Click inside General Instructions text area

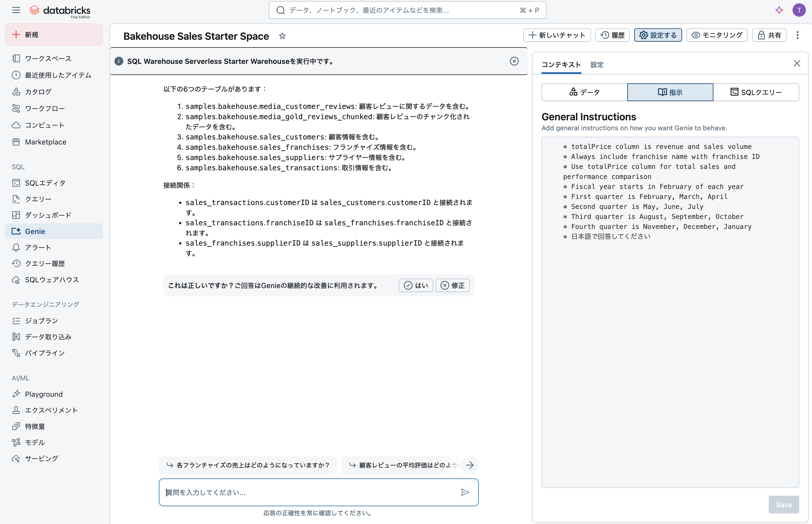(670, 312)
